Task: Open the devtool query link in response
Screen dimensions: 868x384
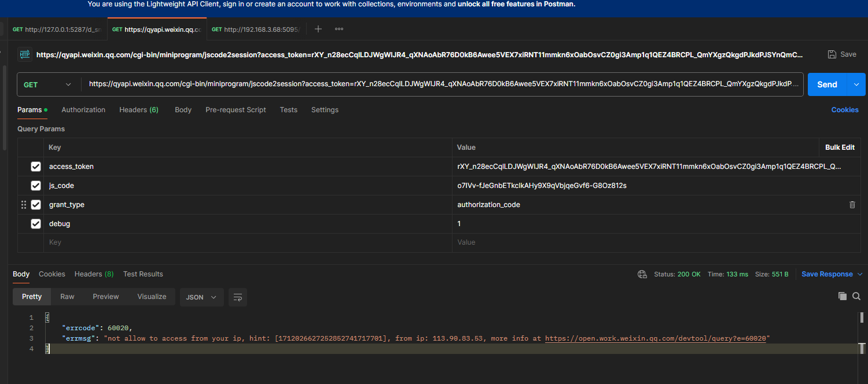Action: (656, 338)
